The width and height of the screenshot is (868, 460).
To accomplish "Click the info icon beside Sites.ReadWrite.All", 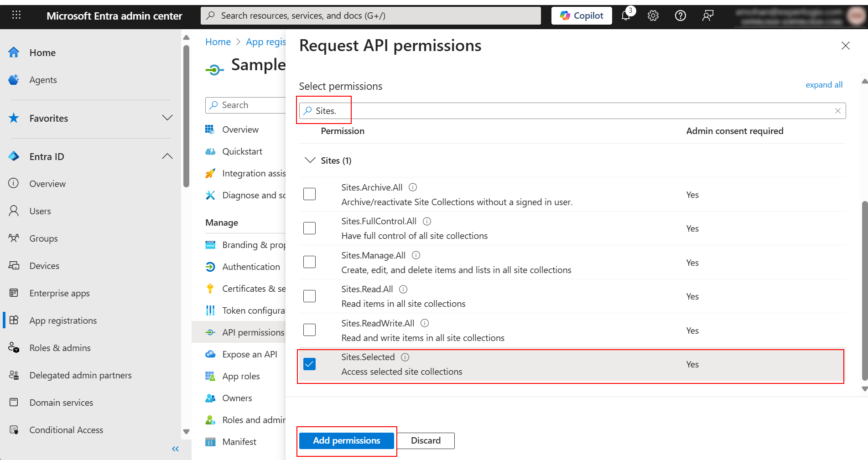I will tap(425, 323).
